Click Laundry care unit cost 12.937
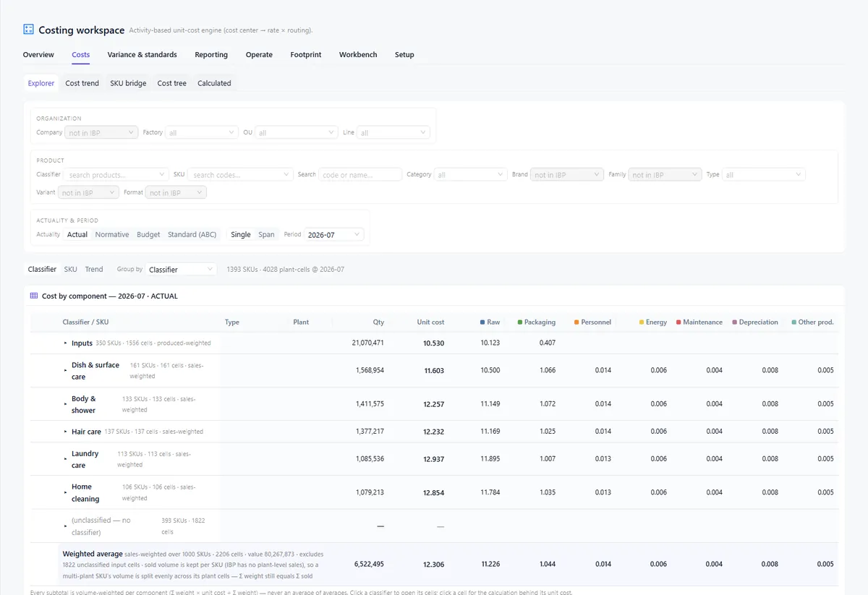The image size is (868, 595). pos(434,459)
